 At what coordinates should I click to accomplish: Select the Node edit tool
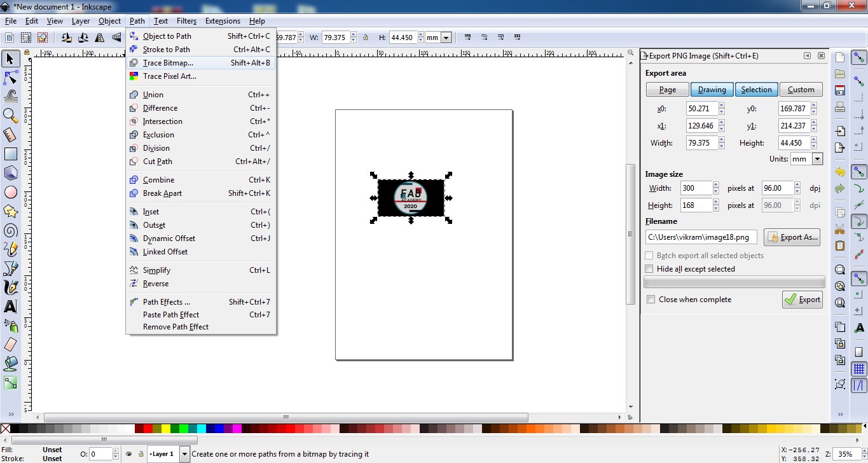[x=10, y=78]
